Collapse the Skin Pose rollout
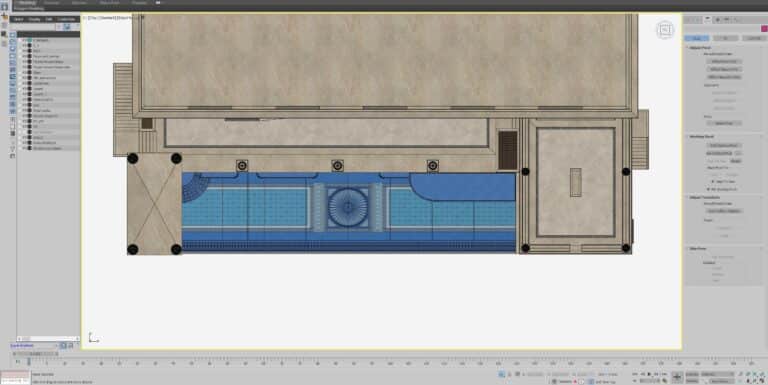Screen dimensions: 768x385 [697, 248]
